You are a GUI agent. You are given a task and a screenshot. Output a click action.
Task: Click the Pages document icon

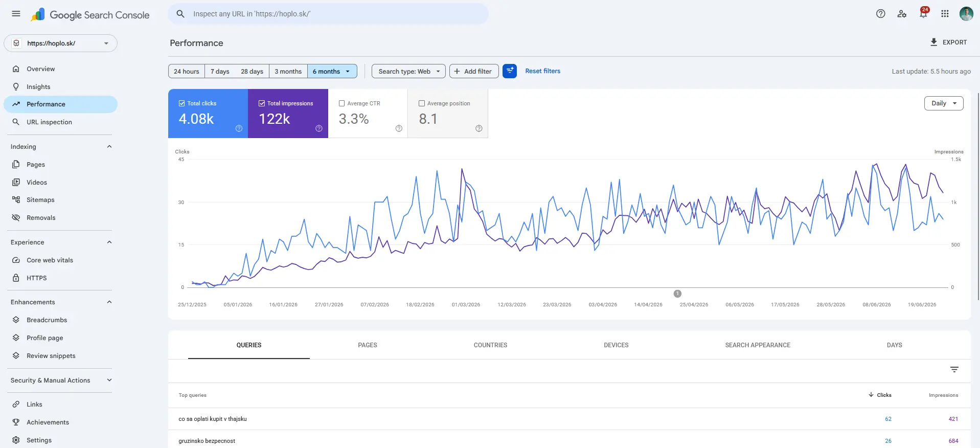(16, 164)
